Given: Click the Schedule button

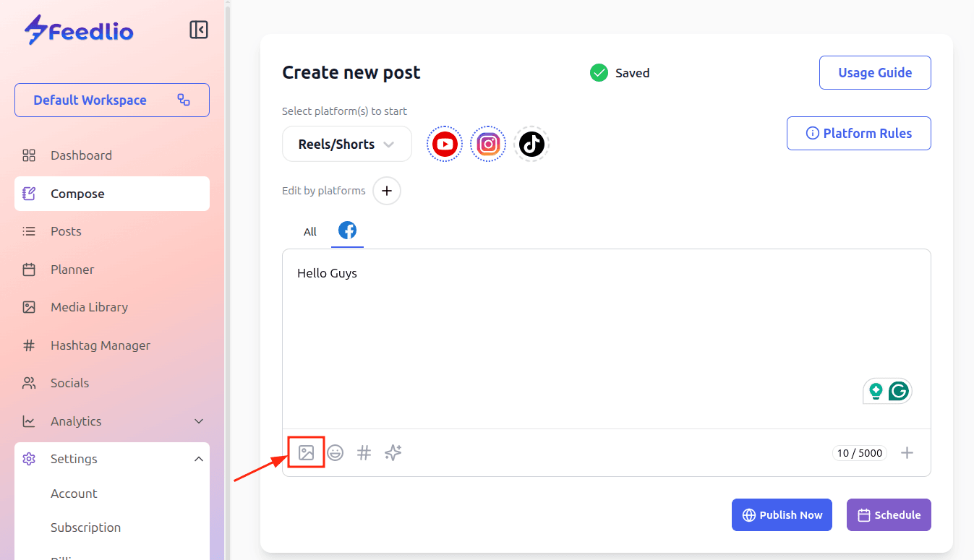Looking at the screenshot, I should [889, 515].
